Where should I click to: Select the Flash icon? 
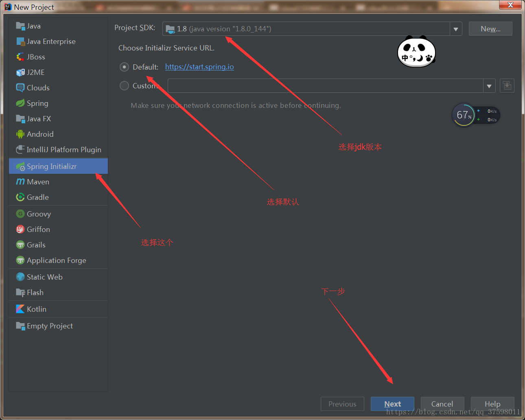(20, 293)
